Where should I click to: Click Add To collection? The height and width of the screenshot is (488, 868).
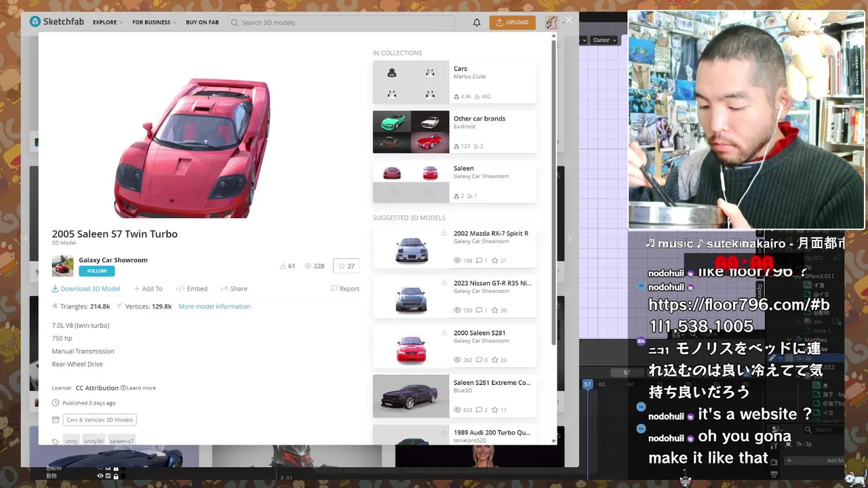[x=147, y=289]
